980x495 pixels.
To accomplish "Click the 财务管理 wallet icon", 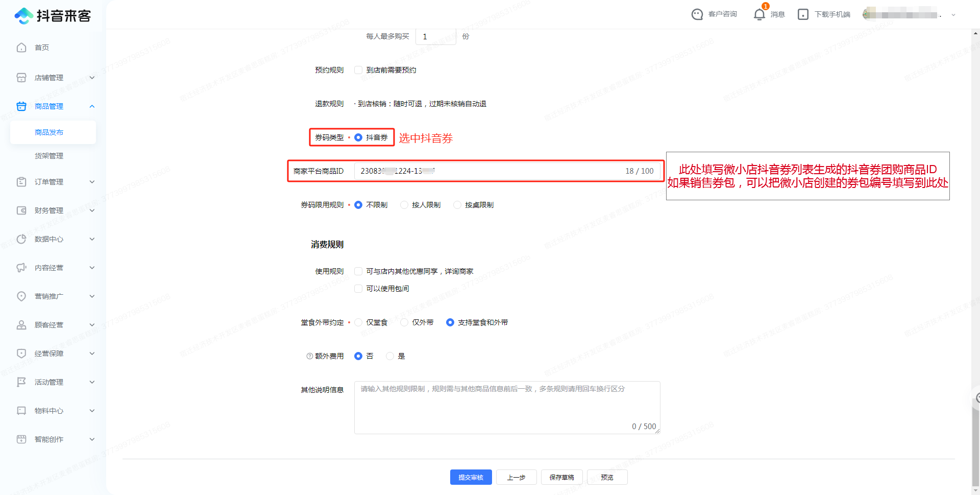I will click(21, 210).
